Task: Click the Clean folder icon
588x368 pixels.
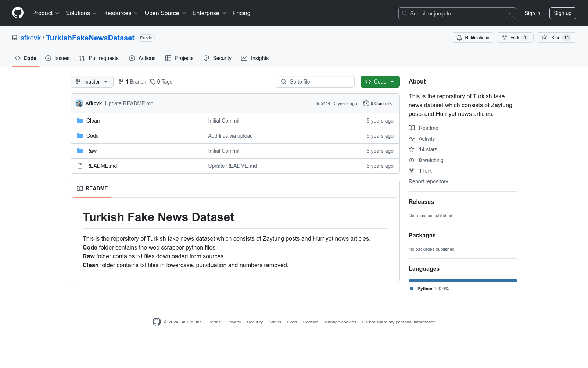Action: click(80, 121)
